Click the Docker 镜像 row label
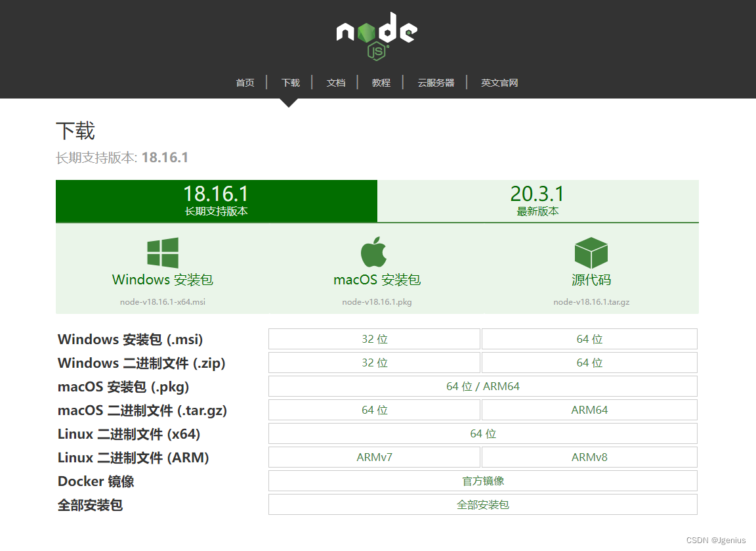Image resolution: width=756 pixels, height=551 pixels. (x=96, y=481)
